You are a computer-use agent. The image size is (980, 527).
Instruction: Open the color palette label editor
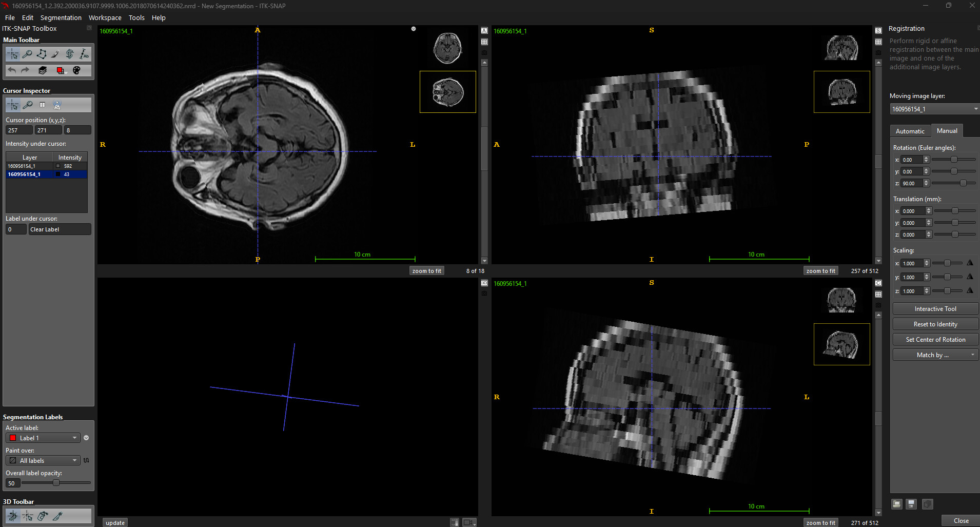76,70
